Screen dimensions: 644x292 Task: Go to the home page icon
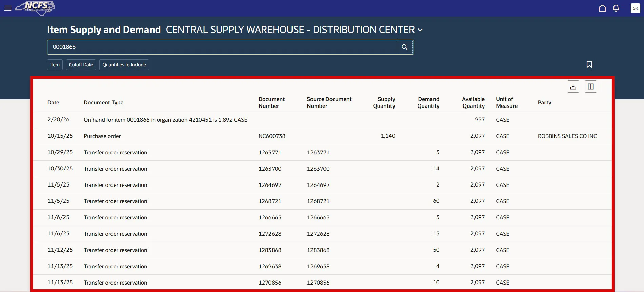point(602,8)
